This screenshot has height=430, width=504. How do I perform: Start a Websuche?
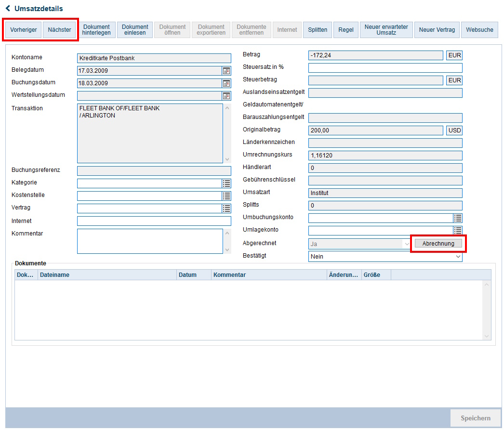pyautogui.click(x=479, y=30)
